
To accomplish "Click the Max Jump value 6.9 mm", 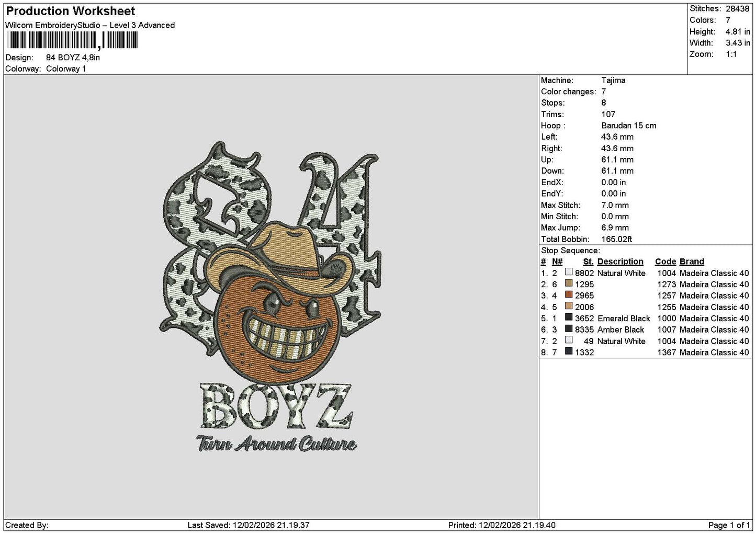I will click(615, 228).
